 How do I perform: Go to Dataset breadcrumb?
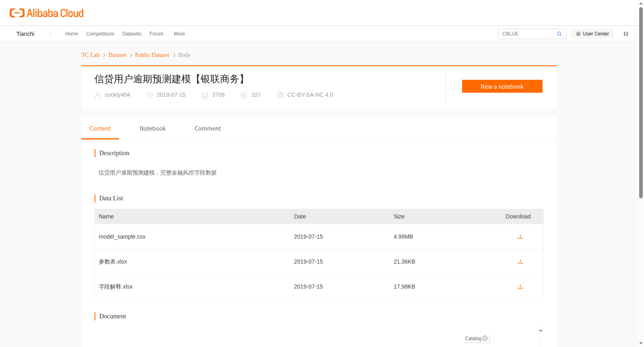117,55
